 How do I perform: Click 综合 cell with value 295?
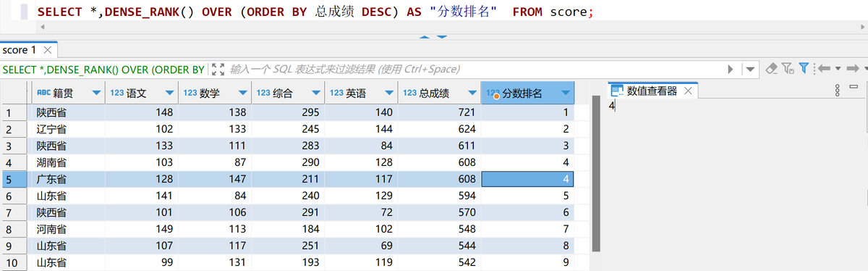287,113
